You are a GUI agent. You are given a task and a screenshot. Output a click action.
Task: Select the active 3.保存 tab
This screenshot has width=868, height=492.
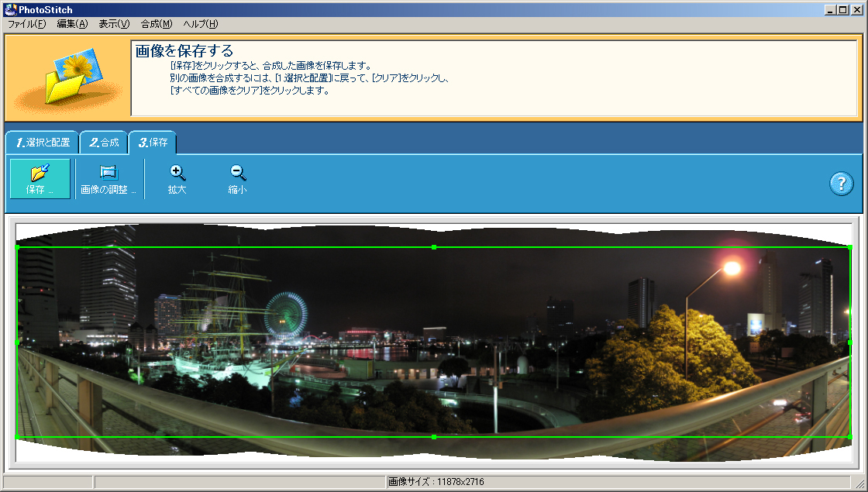point(153,143)
